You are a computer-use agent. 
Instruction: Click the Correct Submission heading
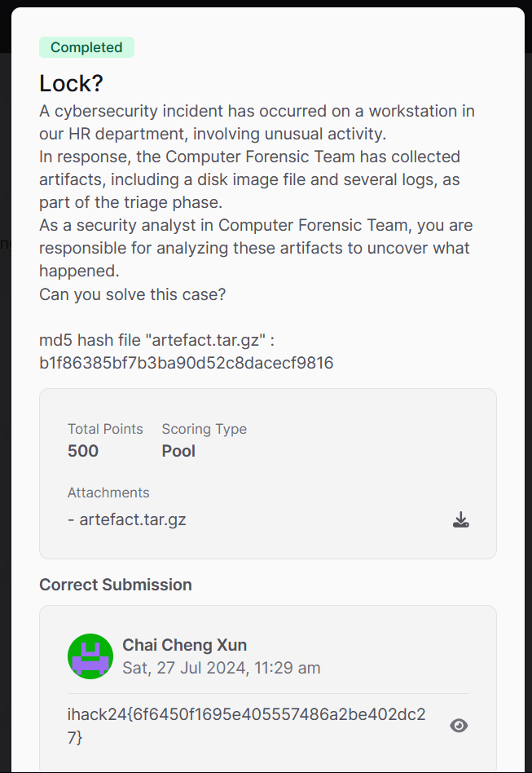point(115,585)
